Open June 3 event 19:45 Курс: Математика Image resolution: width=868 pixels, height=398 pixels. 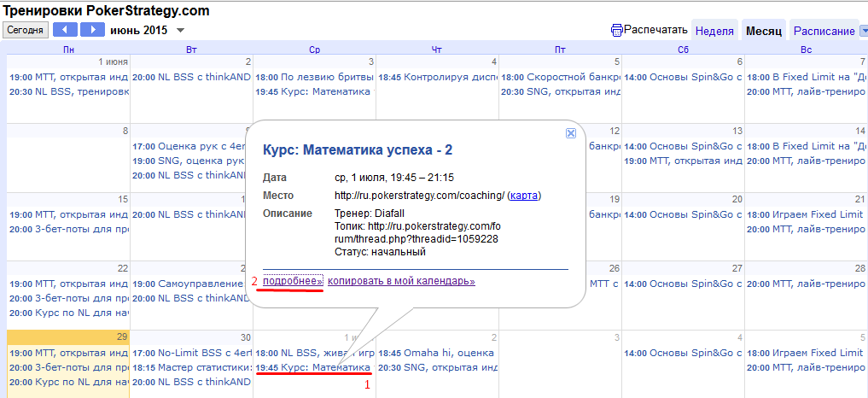[x=314, y=92]
